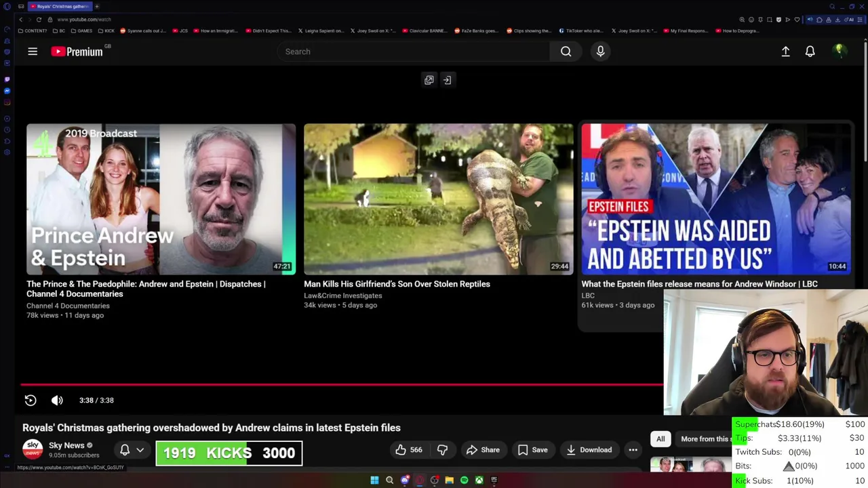Open File Explorer from the taskbar
This screenshot has width=868, height=488.
pos(449,481)
